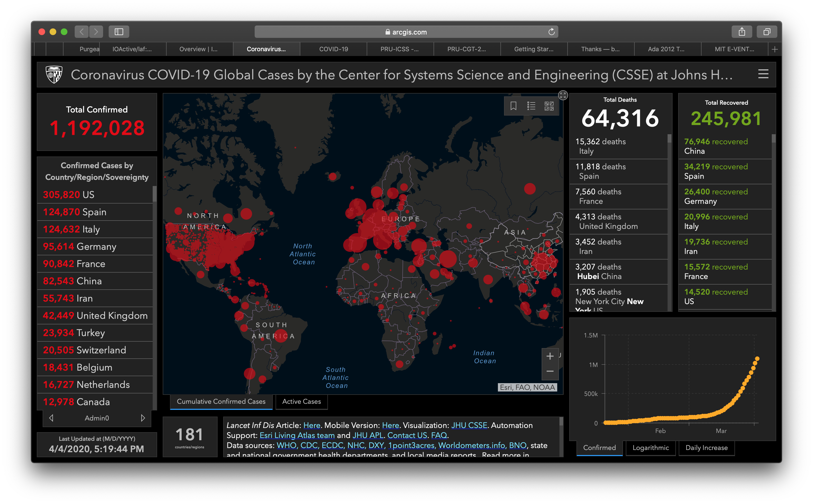The height and width of the screenshot is (504, 813).
Task: Click the Total Recovered list scrollbar
Action: point(773,138)
